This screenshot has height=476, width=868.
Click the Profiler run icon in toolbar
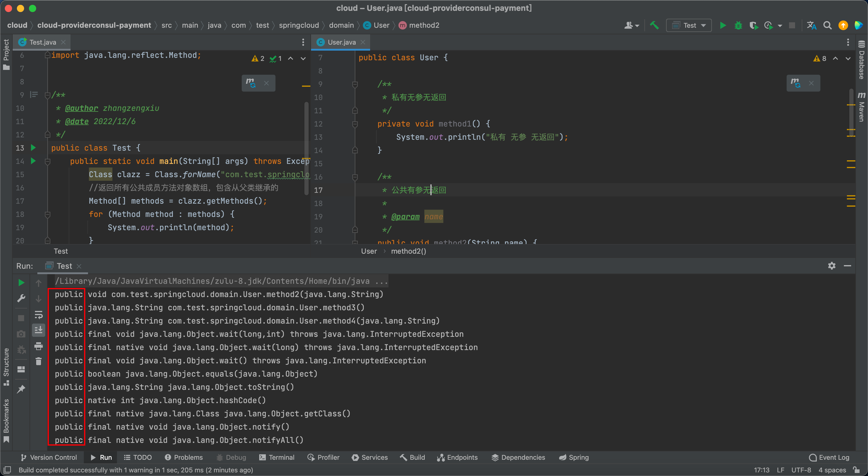(x=768, y=25)
